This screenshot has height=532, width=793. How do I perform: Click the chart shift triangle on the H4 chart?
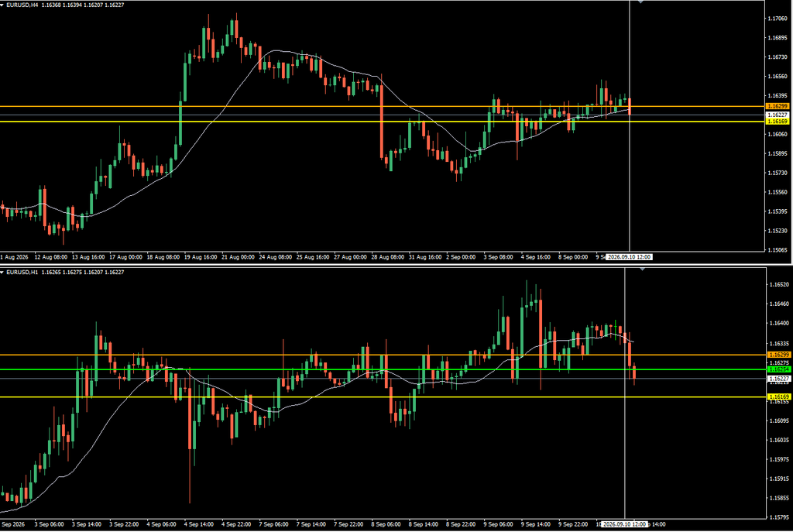tap(640, 2)
